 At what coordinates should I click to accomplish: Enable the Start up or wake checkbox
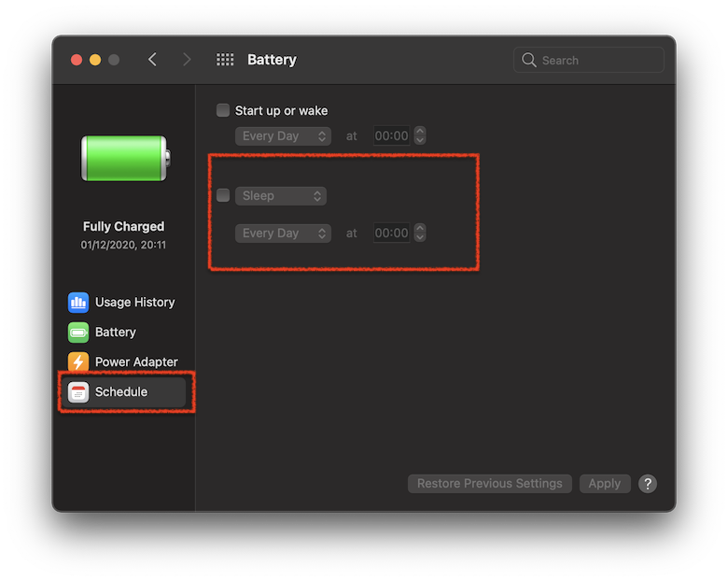(x=223, y=110)
